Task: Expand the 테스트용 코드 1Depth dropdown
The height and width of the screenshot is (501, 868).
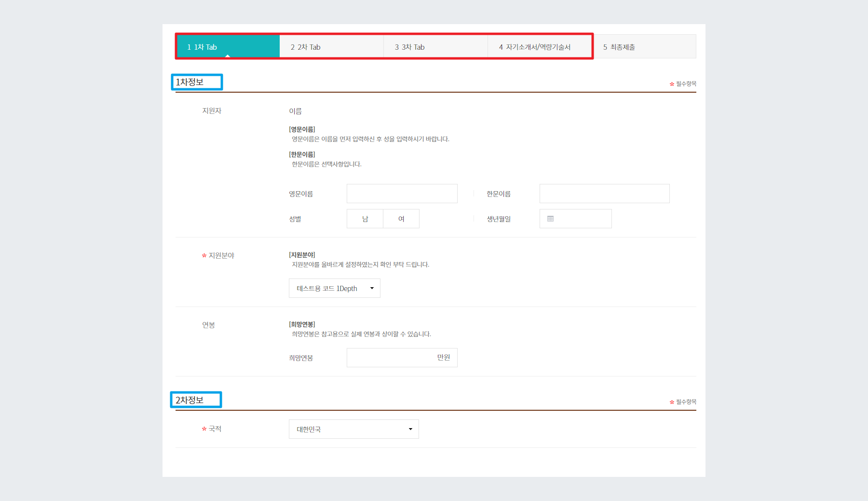Action: 335,288
